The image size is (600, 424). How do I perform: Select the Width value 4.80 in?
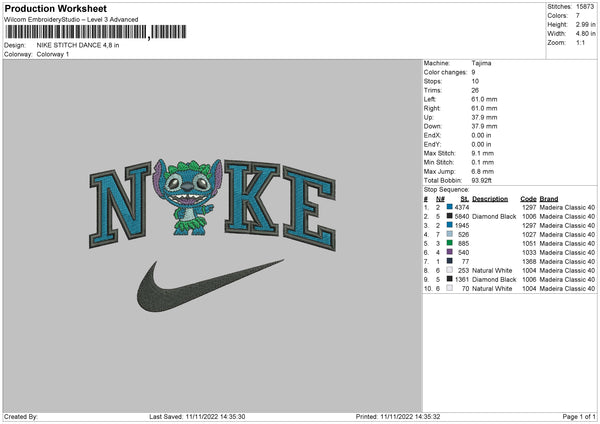[x=585, y=34]
